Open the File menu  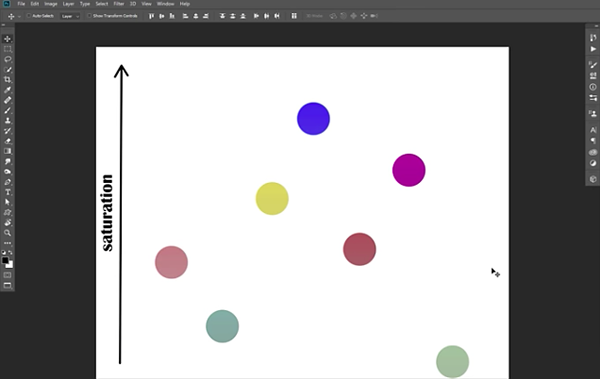click(x=21, y=4)
